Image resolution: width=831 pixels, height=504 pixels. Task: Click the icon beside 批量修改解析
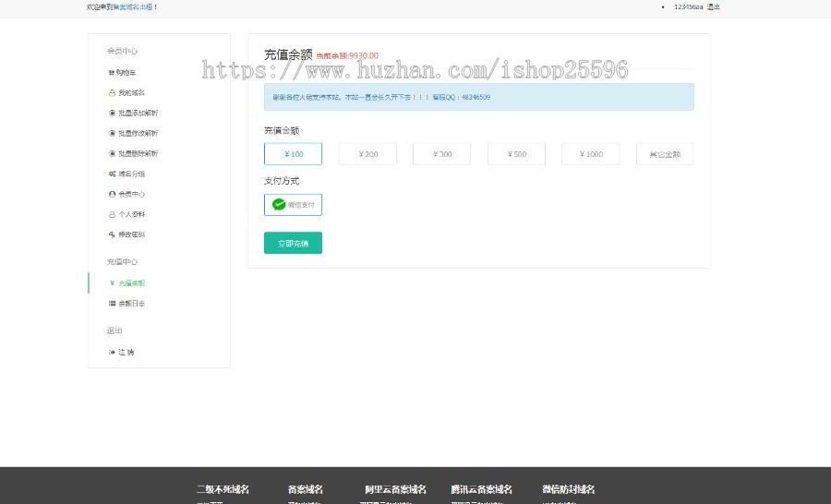112,133
